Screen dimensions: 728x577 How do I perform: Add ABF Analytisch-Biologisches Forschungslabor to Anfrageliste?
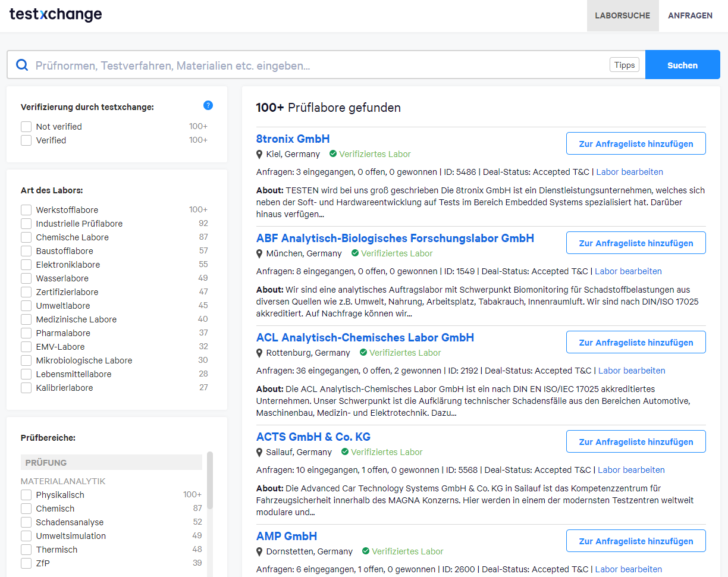[636, 243]
